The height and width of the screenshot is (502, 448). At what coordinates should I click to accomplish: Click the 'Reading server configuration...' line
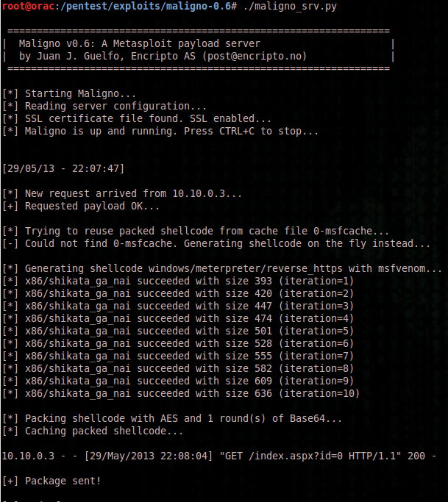pyautogui.click(x=104, y=106)
